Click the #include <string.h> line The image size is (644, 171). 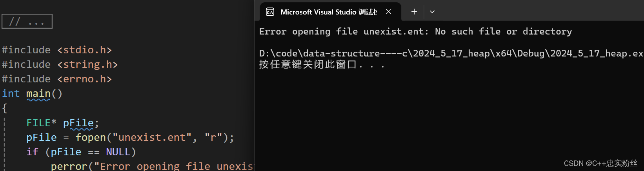pos(60,65)
